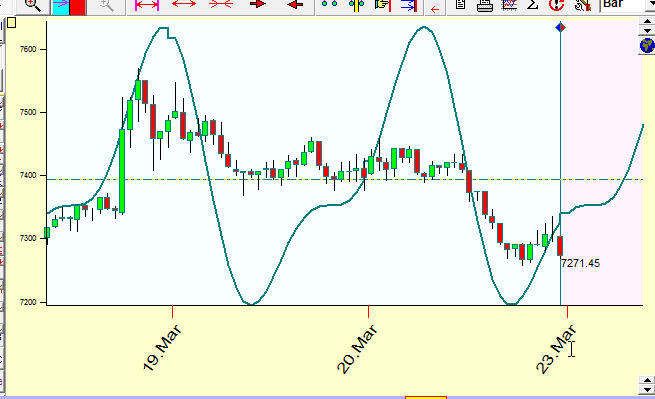This screenshot has height=399, width=655.
Task: Click the magenta-barred double arrow icon
Action: 147,5
